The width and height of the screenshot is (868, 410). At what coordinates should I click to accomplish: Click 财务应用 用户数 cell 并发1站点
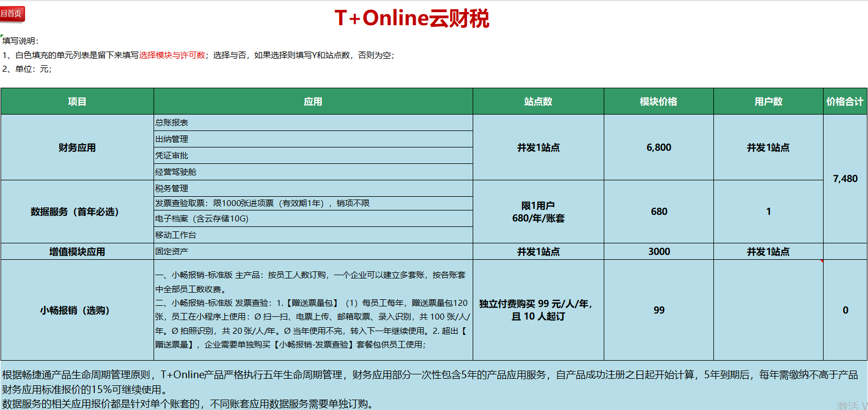768,147
